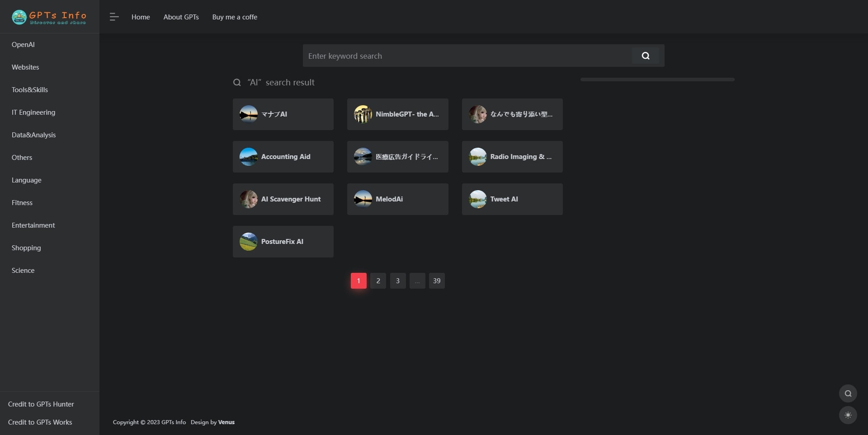Viewport: 868px width, 435px height.
Task: Click the NimbleGPT avatar thumbnail
Action: point(363,114)
